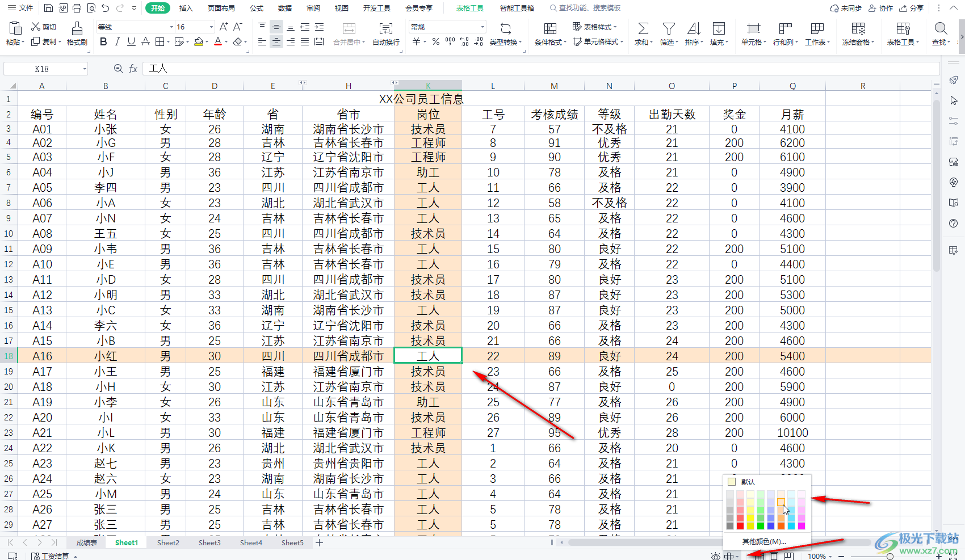
Task: Click the zoom magnifier icon in formula bar
Action: [118, 69]
